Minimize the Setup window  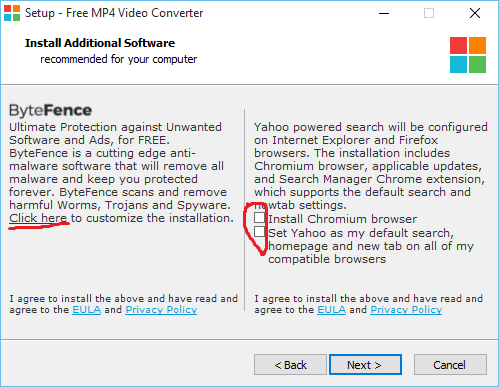pyautogui.click(x=384, y=13)
